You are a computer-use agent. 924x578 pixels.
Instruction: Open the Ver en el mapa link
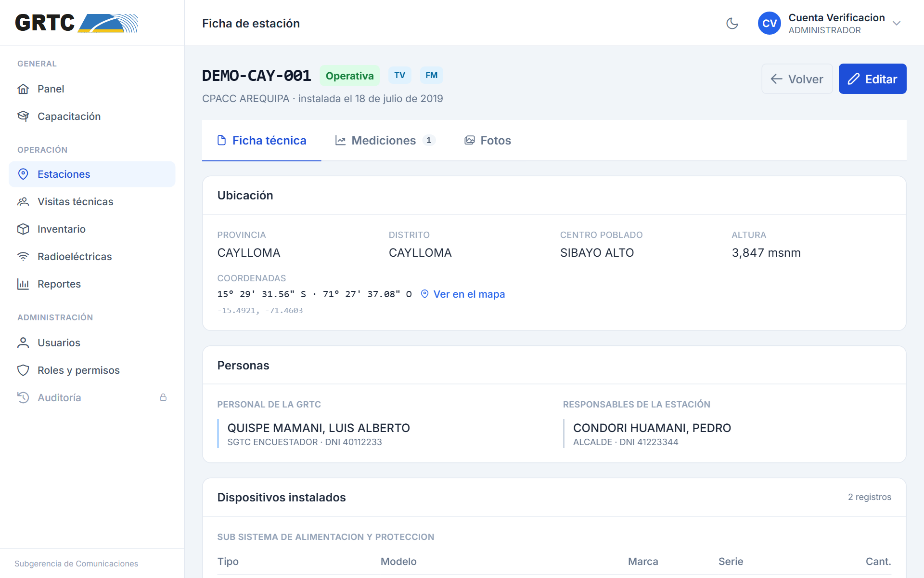pos(463,294)
